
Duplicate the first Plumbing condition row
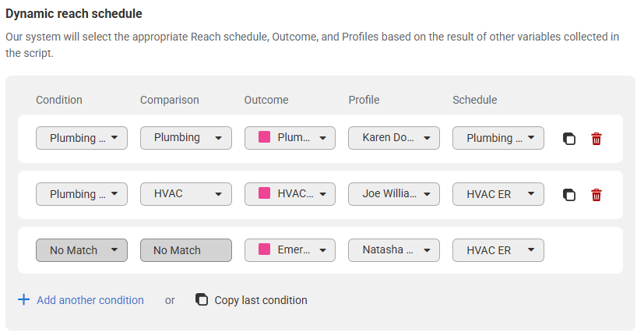569,139
